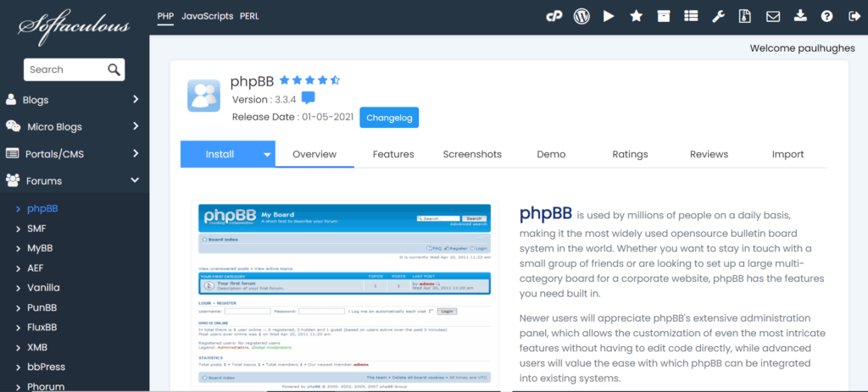The width and height of the screenshot is (868, 392).
Task: Click the Micro Blogs chat icon
Action: coord(13,127)
